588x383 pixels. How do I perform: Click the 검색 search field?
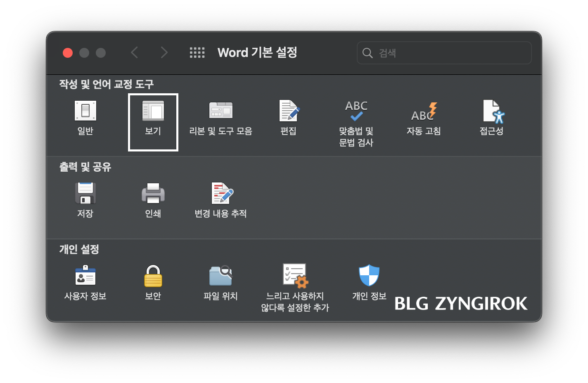pos(444,53)
